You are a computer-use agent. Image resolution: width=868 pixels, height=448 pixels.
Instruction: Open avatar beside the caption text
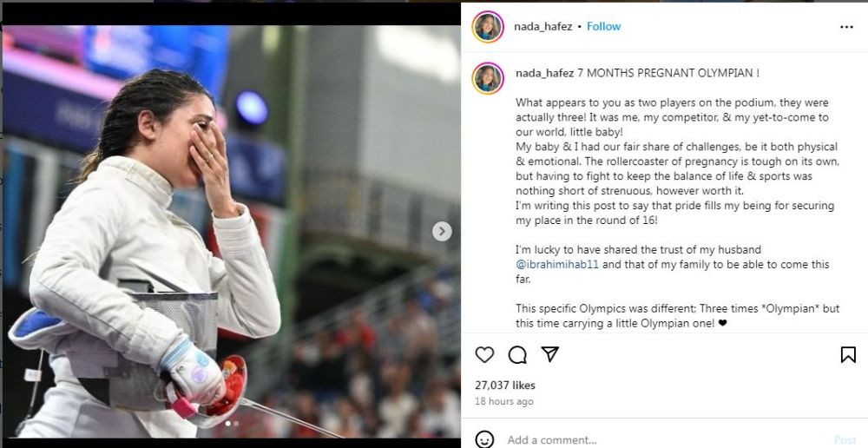488,78
